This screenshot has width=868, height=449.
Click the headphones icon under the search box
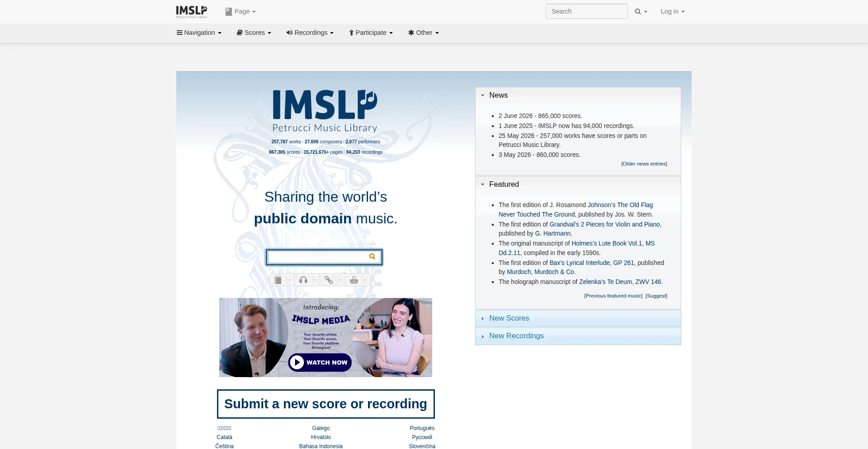303,280
